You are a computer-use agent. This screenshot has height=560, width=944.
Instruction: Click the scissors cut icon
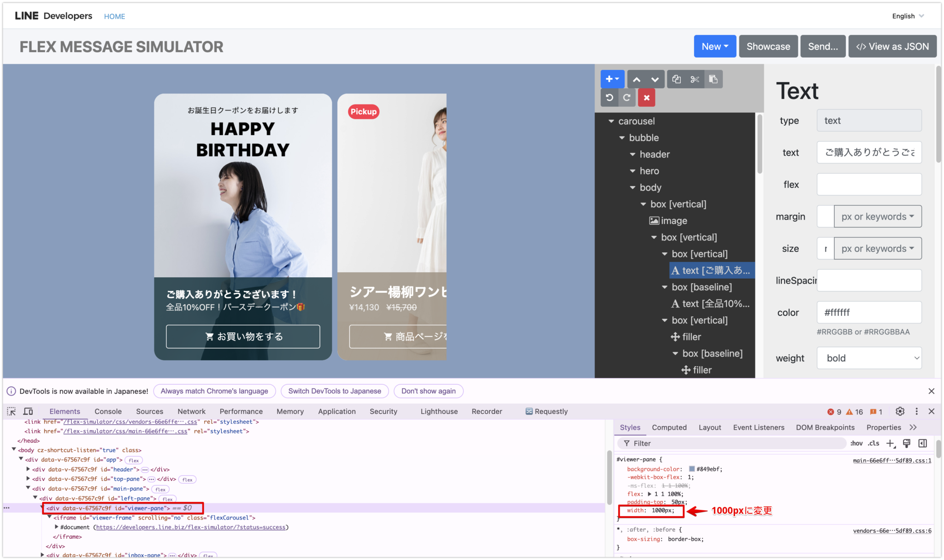point(695,79)
